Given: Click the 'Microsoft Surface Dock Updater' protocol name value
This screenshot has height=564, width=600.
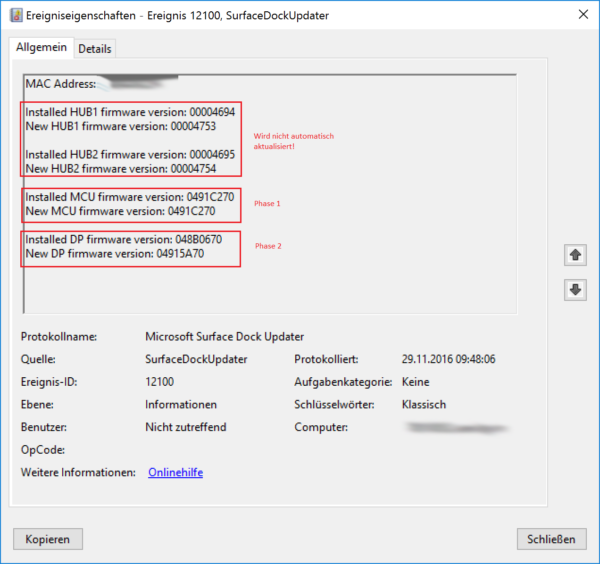Looking at the screenshot, I should (225, 337).
